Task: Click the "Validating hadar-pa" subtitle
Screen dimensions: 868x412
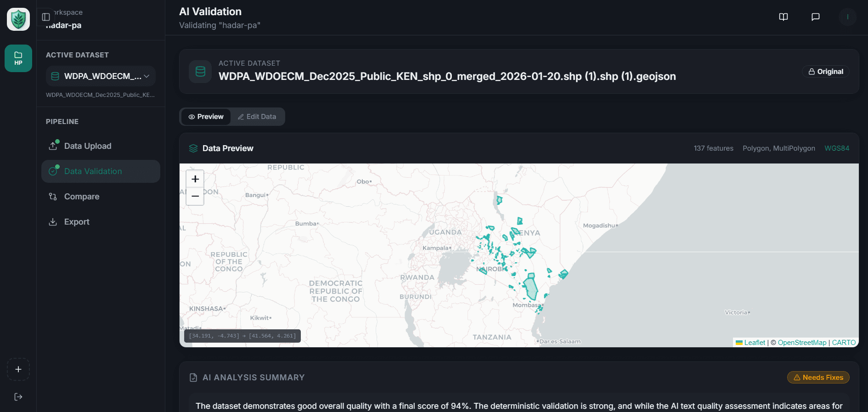Action: point(220,25)
